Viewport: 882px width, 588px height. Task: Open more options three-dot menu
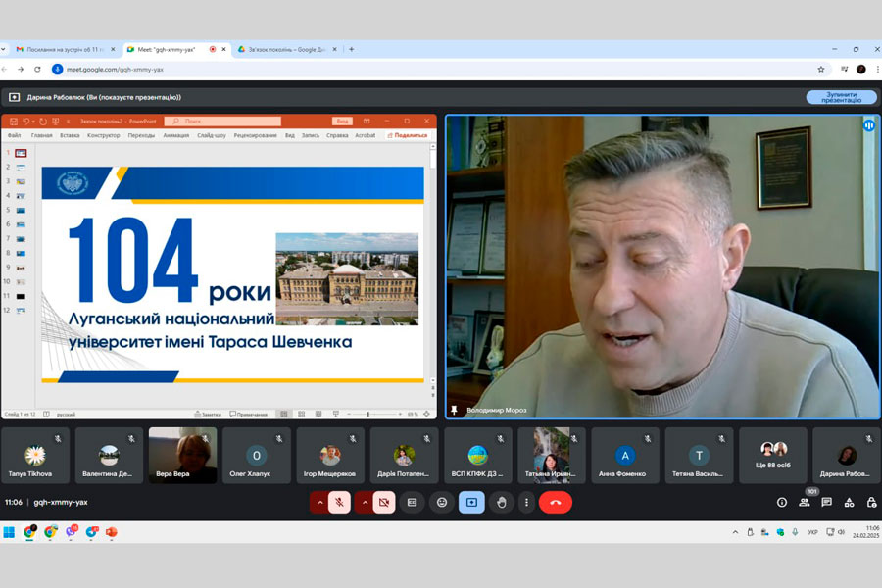point(526,502)
